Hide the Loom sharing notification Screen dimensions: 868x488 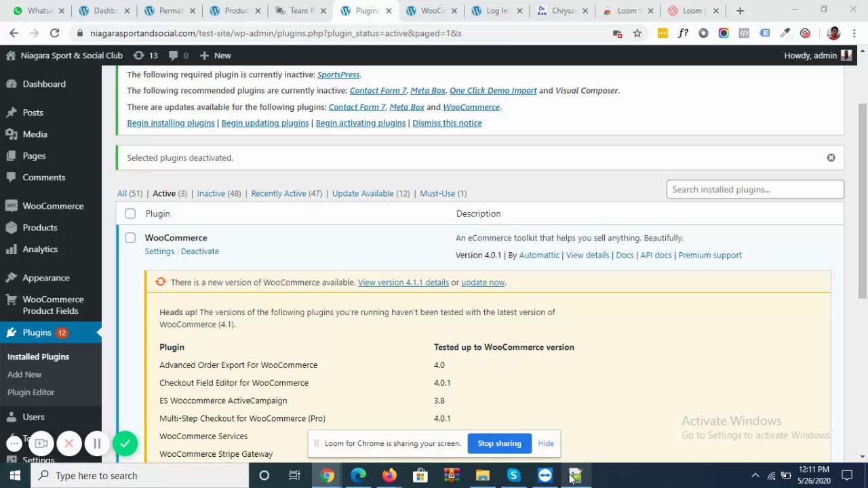tap(546, 443)
